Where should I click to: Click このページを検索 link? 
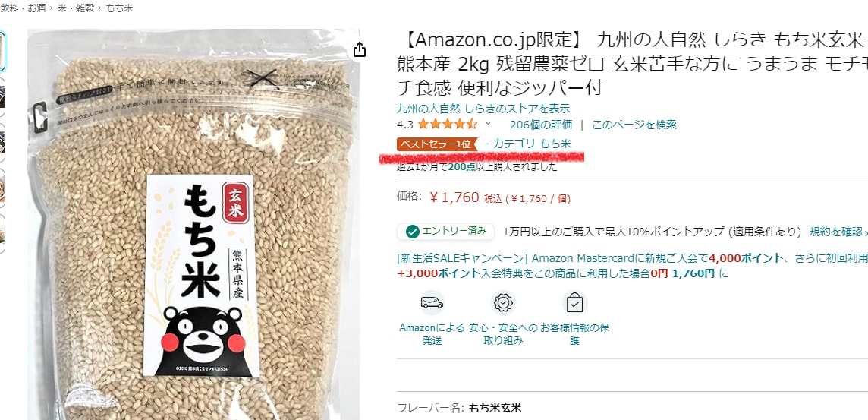[634, 124]
